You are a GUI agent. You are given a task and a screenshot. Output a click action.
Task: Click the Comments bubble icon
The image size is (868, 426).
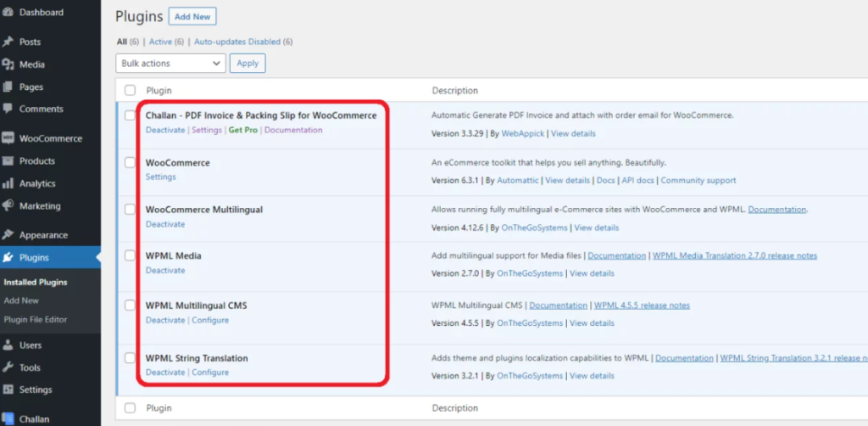click(x=8, y=109)
